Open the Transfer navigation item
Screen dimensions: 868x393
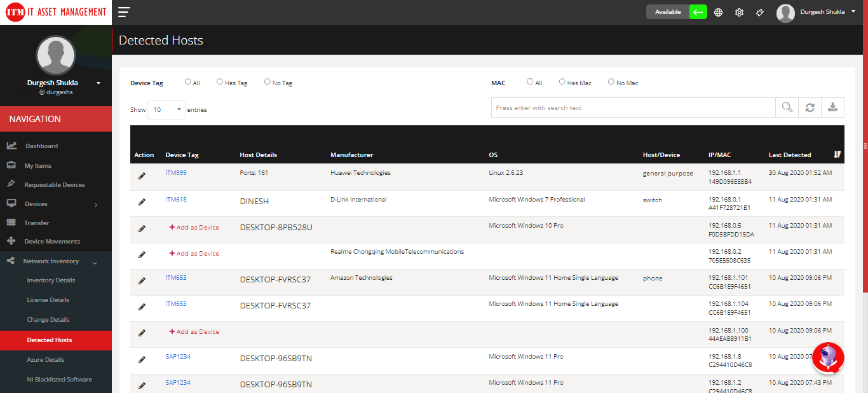tap(37, 223)
